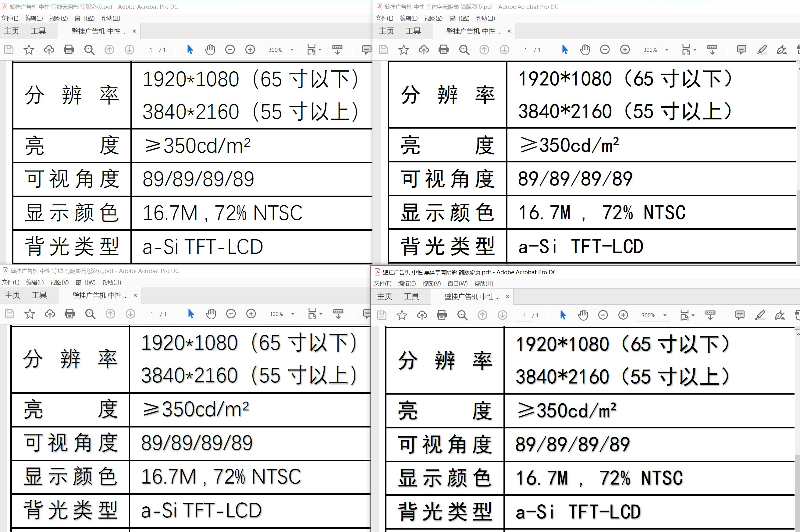Open the search magnifier in the bottom-left window

pos(90,314)
